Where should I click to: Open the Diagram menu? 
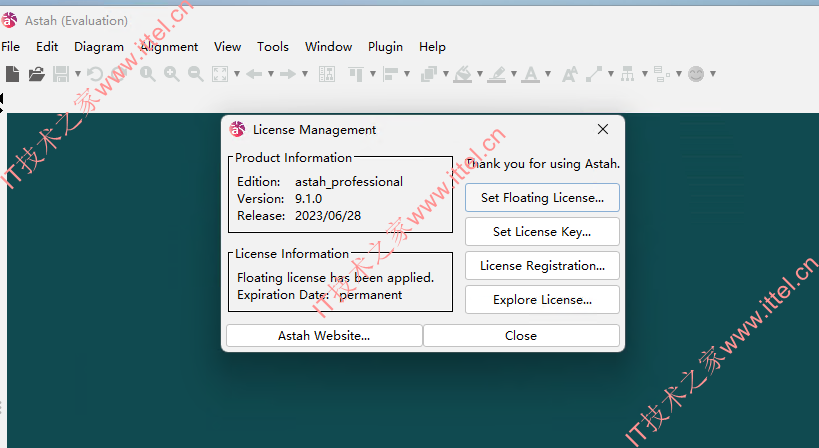(99, 47)
